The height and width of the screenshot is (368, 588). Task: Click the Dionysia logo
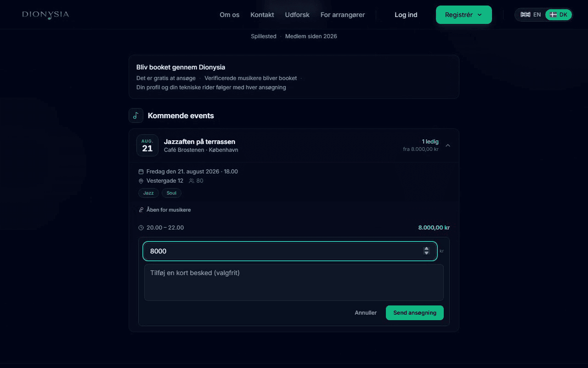[x=45, y=15]
